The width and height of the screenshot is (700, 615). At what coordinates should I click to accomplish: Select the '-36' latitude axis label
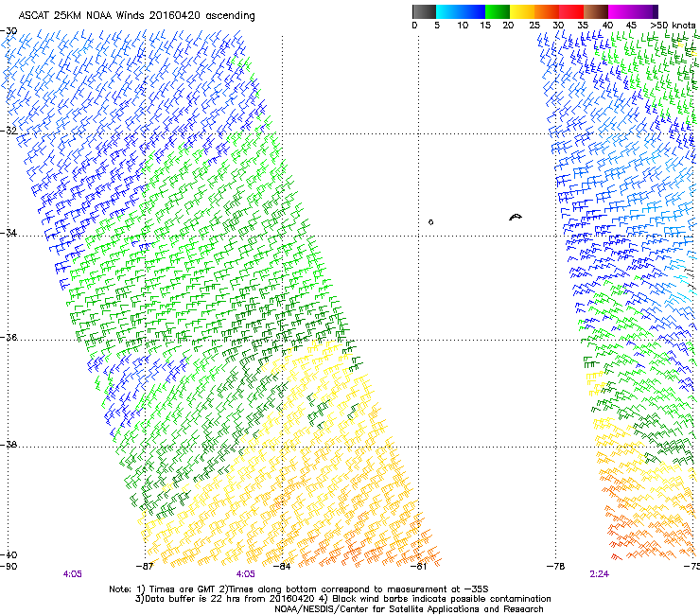click(x=9, y=337)
